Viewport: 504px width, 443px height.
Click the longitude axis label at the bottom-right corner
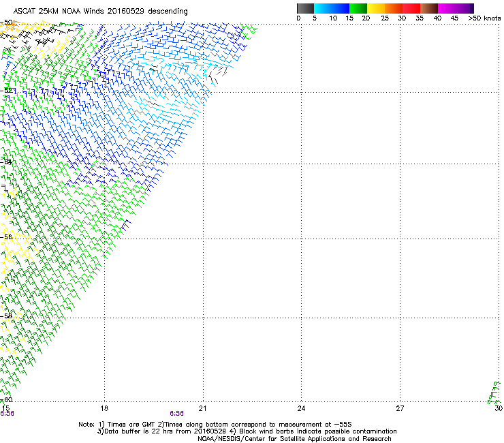pos(499,408)
